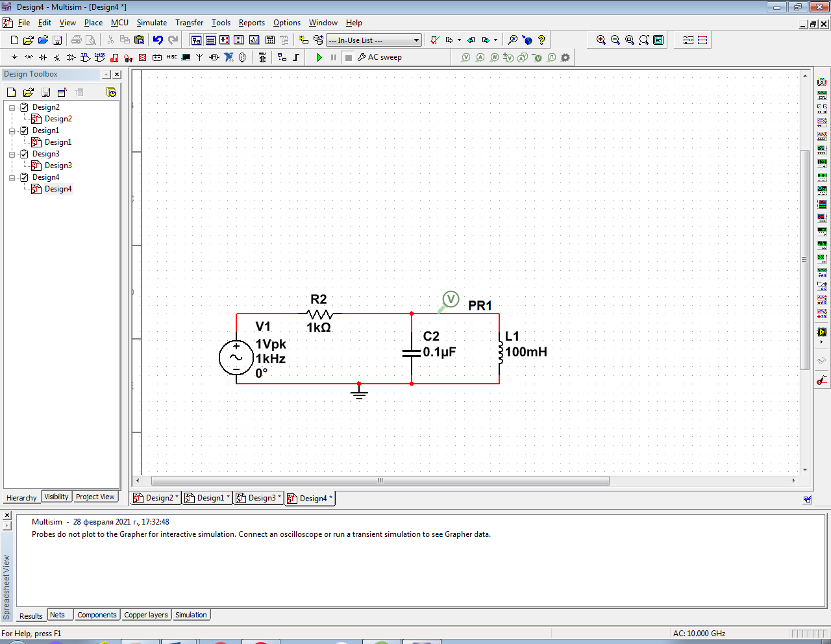Open the Transfer menu
Image resolution: width=831 pixels, height=644 pixels.
point(189,23)
